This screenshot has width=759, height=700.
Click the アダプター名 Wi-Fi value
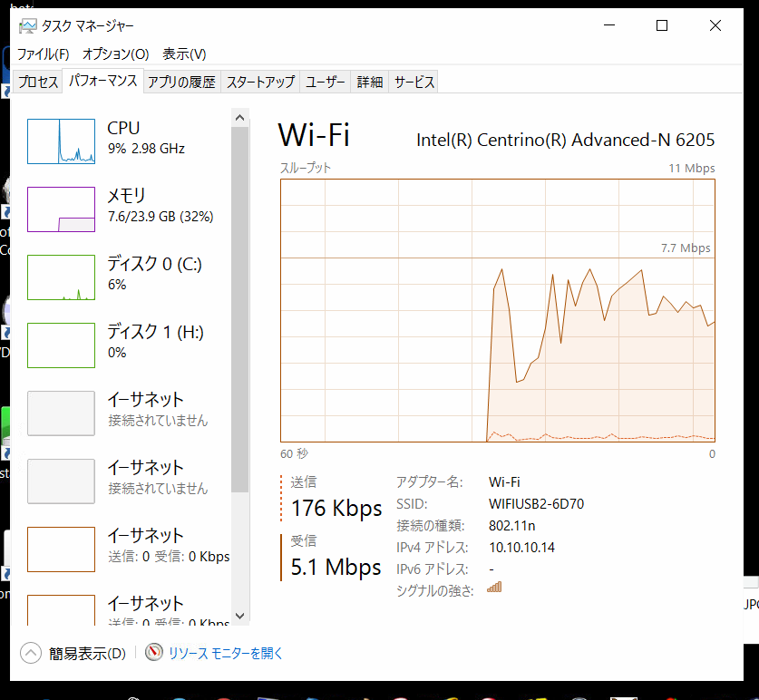pos(504,482)
